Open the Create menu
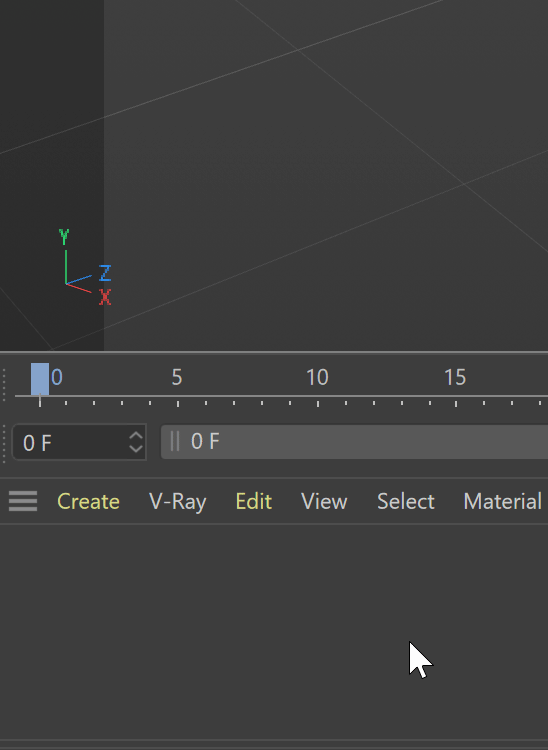The image size is (548, 750). pos(88,501)
